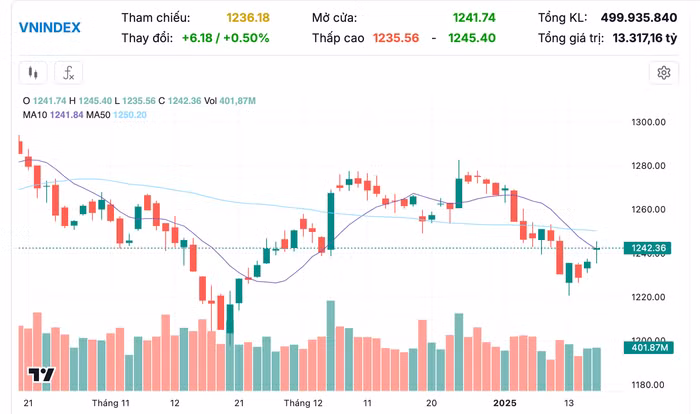Viewport: 700px width, 414px height.
Task: Click the change value +6.18 / +0.50%
Action: [226, 38]
